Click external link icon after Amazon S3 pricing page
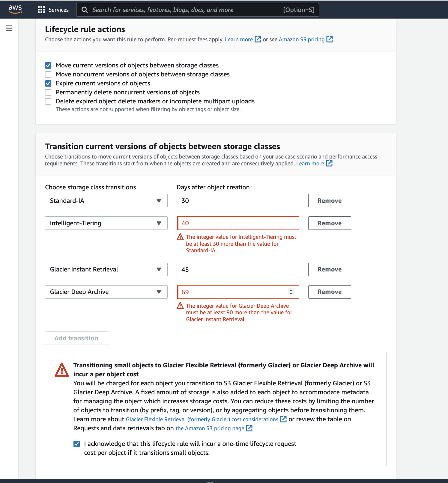 [x=249, y=428]
